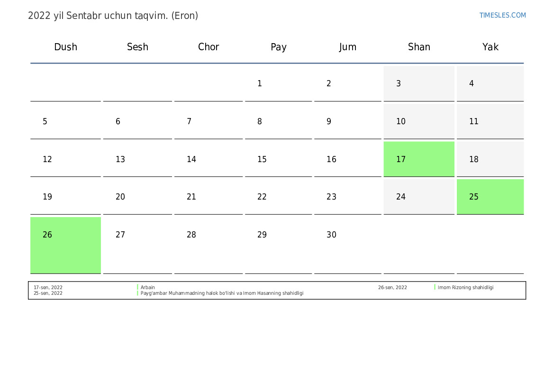This screenshot has width=554, height=392.
Task: Select day 14 in the calendar
Action: coord(191,160)
